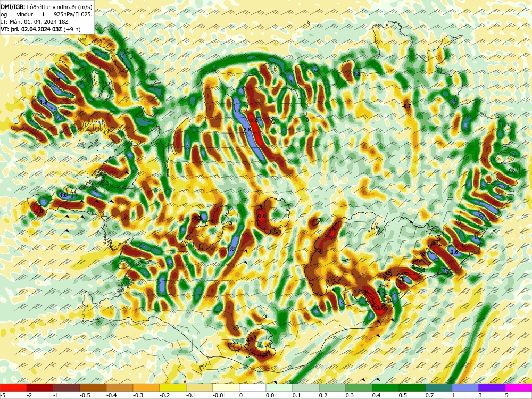Image resolution: width=532 pixels, height=399 pixels.
Task: Click the khaki legend swatch starting at -0.1
Action: coord(199,387)
